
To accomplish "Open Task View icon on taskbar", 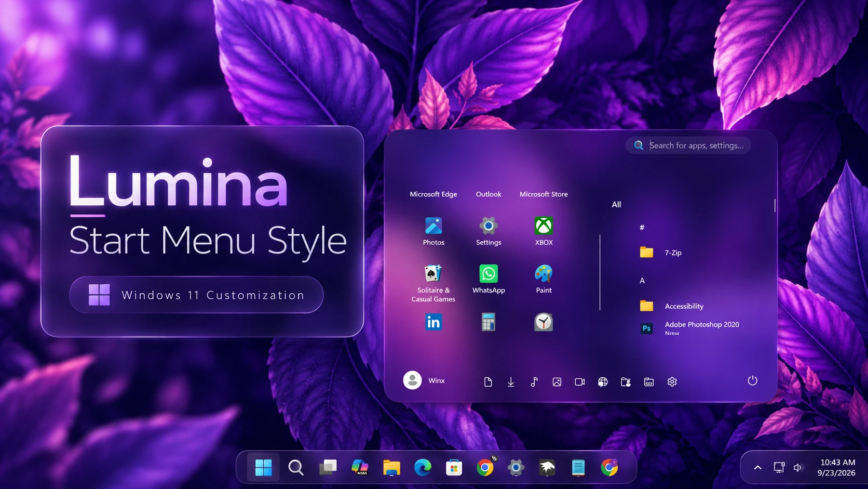I will (x=328, y=468).
